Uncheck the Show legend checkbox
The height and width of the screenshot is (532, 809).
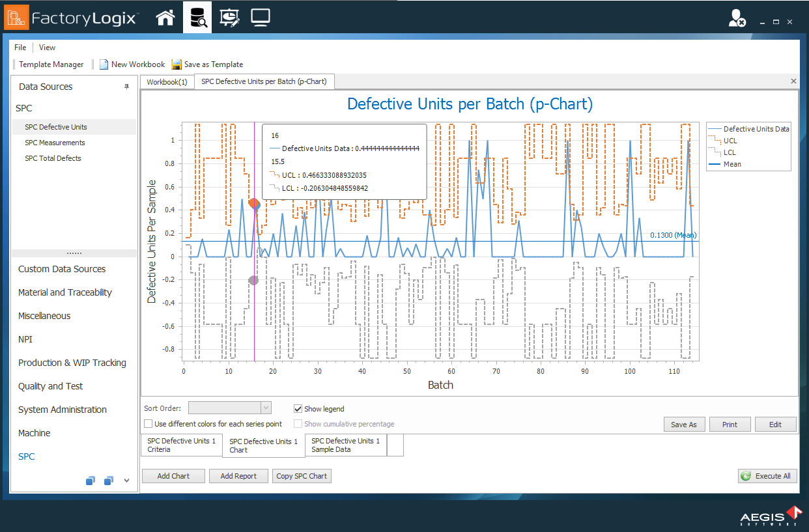click(298, 409)
